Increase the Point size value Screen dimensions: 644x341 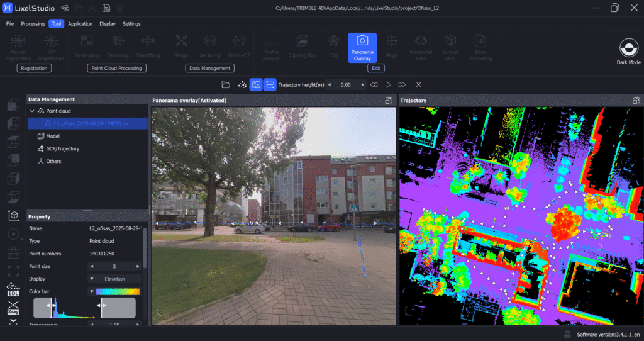(139, 266)
